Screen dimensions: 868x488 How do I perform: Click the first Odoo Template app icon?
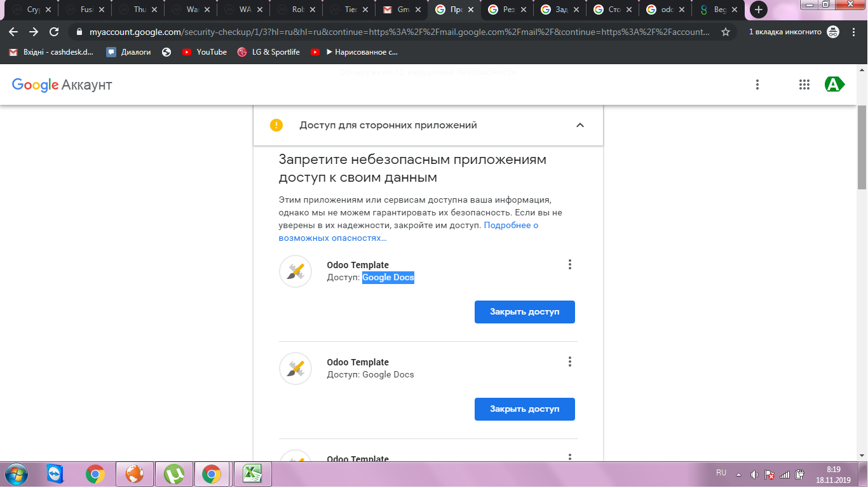coord(295,271)
